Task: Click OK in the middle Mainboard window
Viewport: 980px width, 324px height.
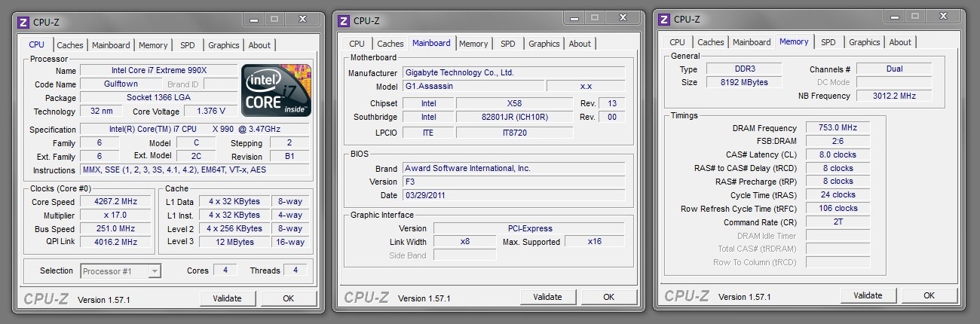Action: [609, 297]
